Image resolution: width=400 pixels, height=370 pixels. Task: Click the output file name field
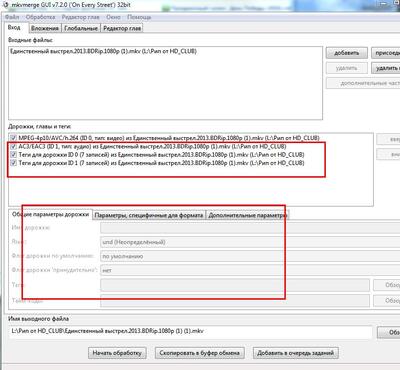(x=190, y=332)
